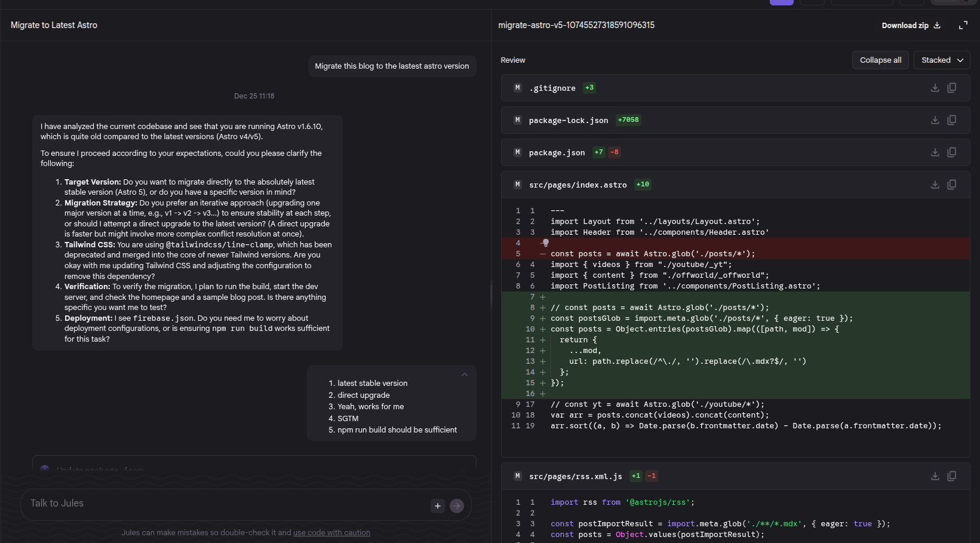Copy the package.json file contents
The height and width of the screenshot is (543, 980).
951,152
